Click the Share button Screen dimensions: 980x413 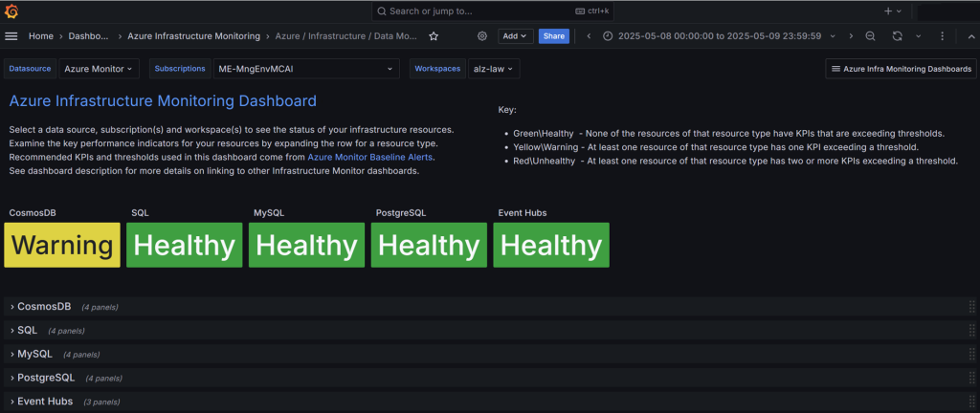[554, 36]
